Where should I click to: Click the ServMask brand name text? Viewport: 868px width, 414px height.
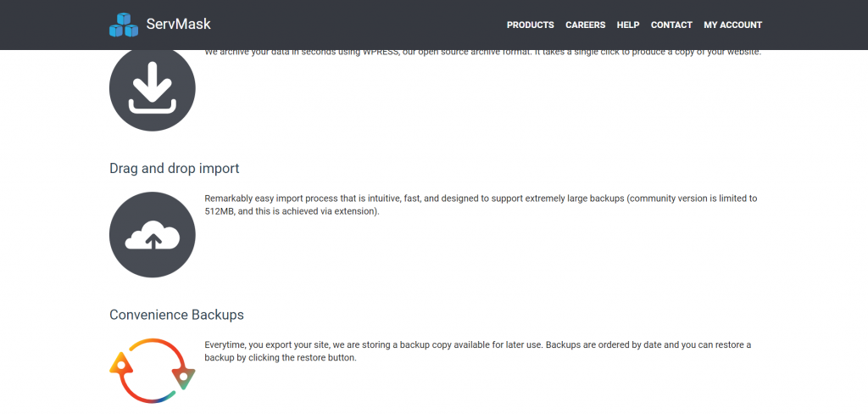pyautogui.click(x=178, y=25)
